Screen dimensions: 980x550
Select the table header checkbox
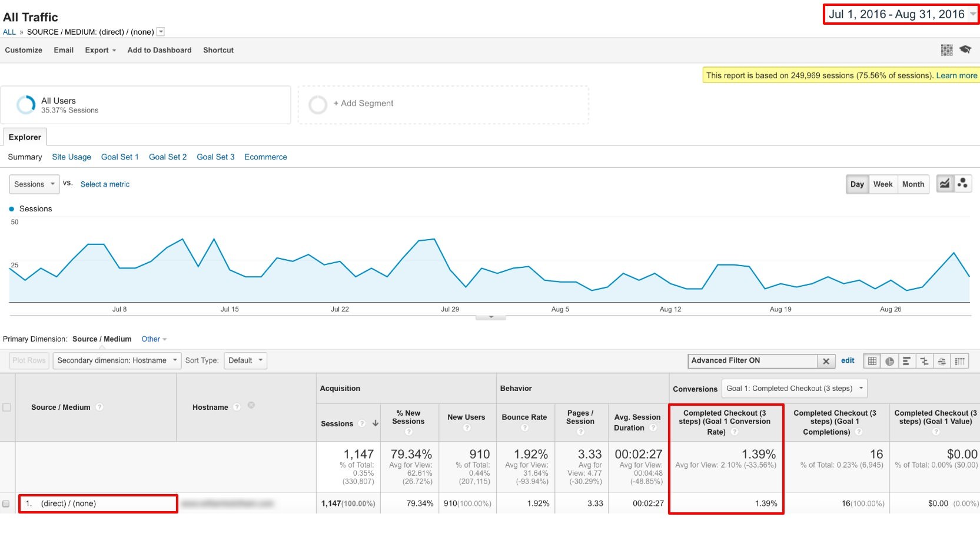8,407
